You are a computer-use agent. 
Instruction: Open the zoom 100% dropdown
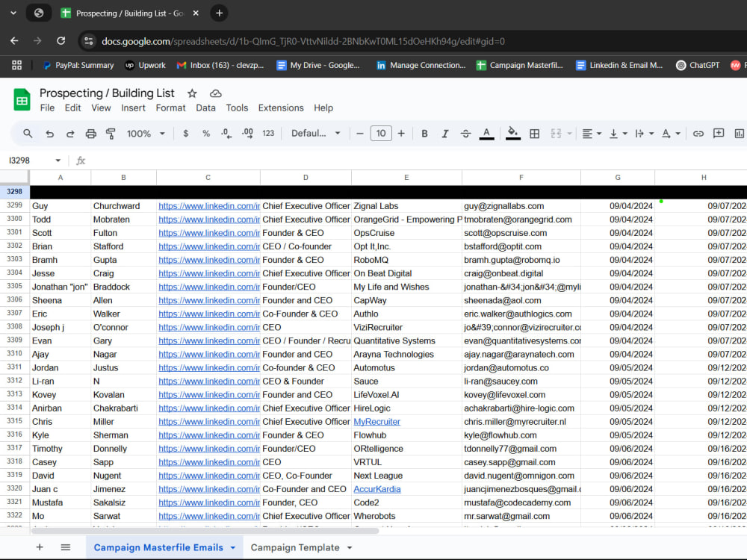point(146,134)
